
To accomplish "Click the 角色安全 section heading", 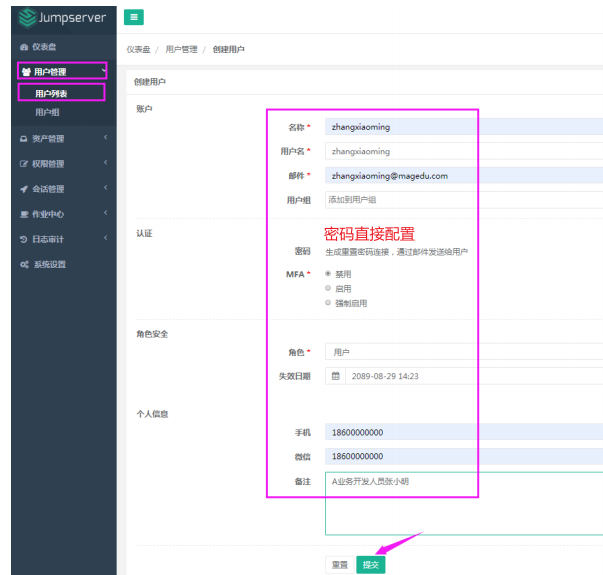I will click(152, 334).
